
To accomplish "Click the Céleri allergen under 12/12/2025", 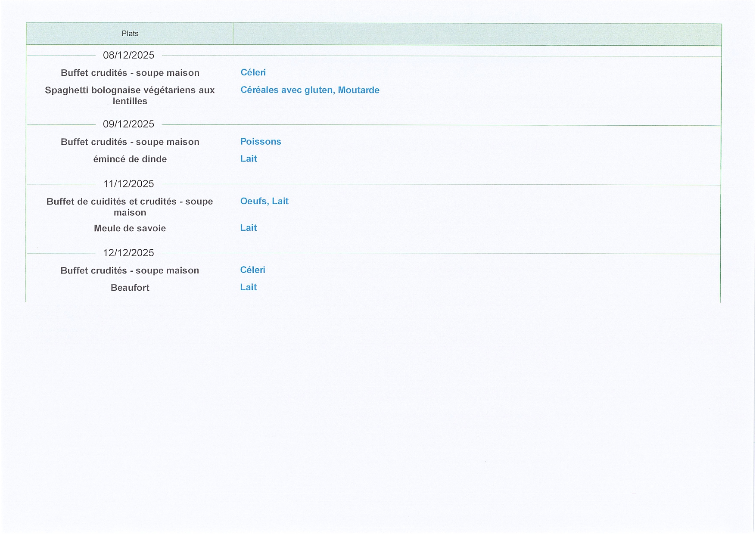I will pos(252,270).
